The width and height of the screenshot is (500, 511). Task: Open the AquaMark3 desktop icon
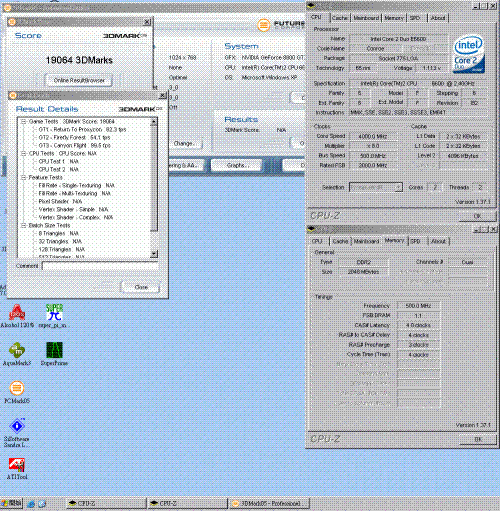point(17,354)
